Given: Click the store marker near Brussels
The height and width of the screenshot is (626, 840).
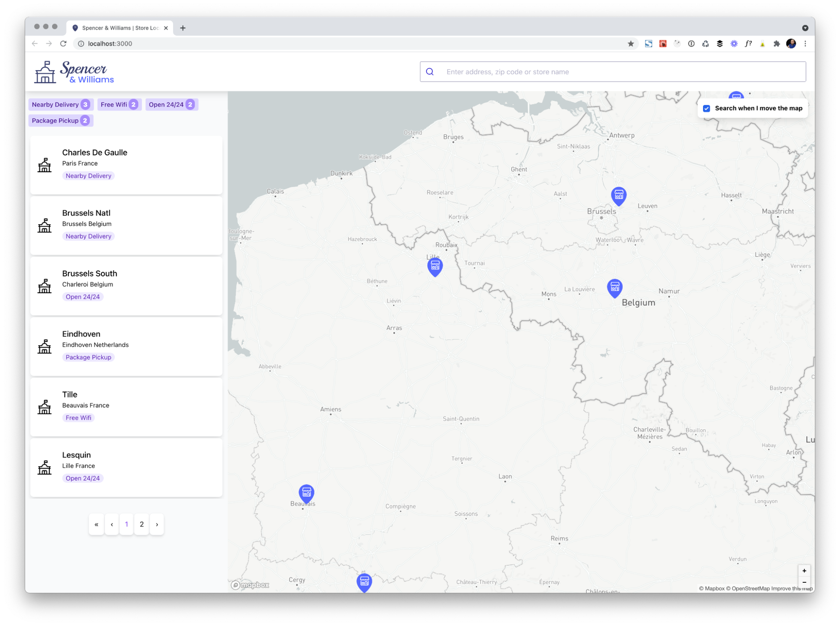Looking at the screenshot, I should point(619,196).
